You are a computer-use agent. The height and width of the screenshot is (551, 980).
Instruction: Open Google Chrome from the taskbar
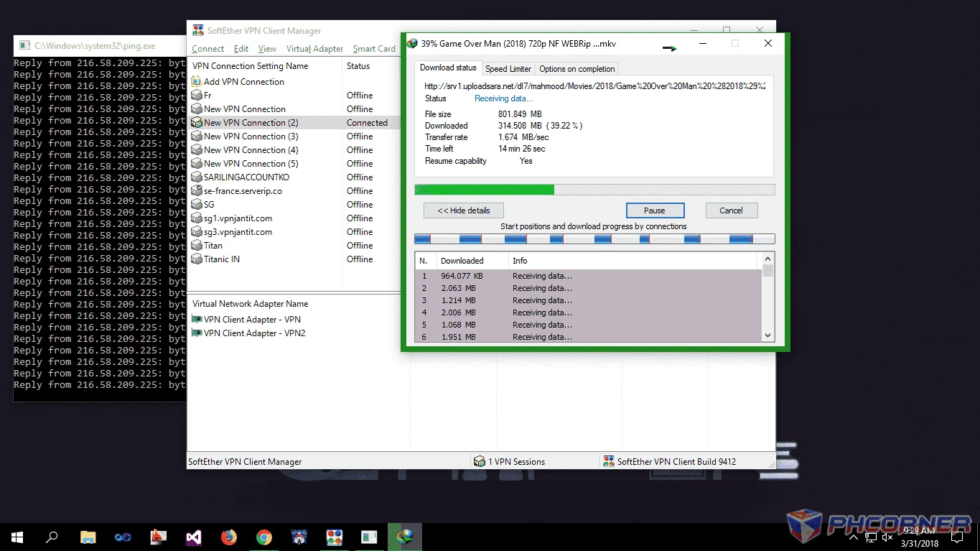(263, 537)
